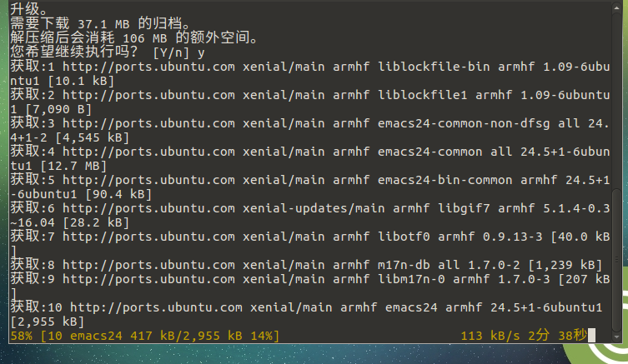Viewport: 628px width, 364px height.
Task: Click the libm17n-0 package name
Action: pos(412,278)
